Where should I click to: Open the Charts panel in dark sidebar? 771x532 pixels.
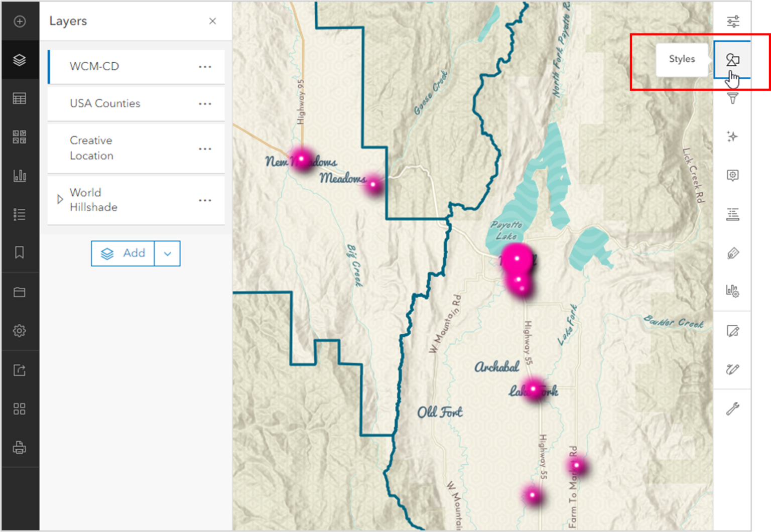[20, 175]
